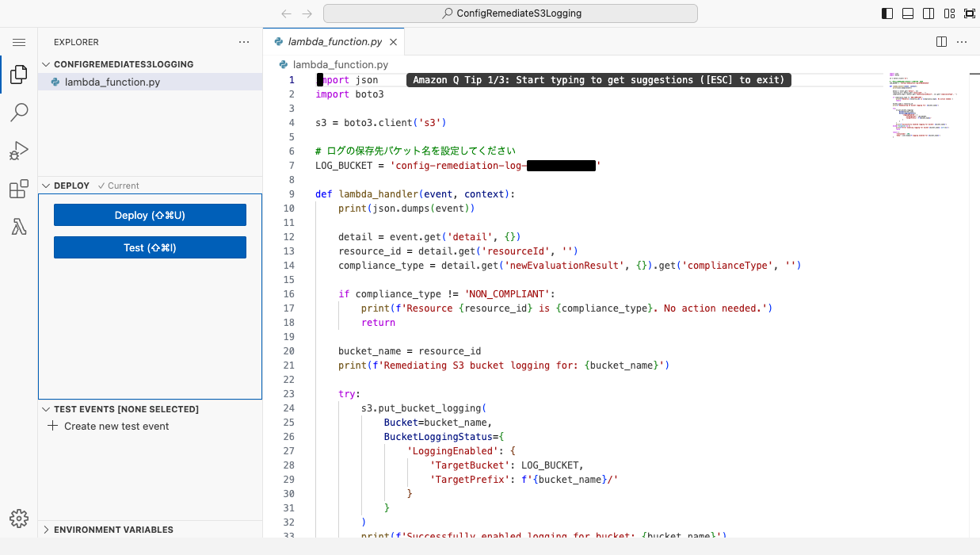Open the Run and Debug icon
The width and height of the screenshot is (980, 555).
click(19, 151)
